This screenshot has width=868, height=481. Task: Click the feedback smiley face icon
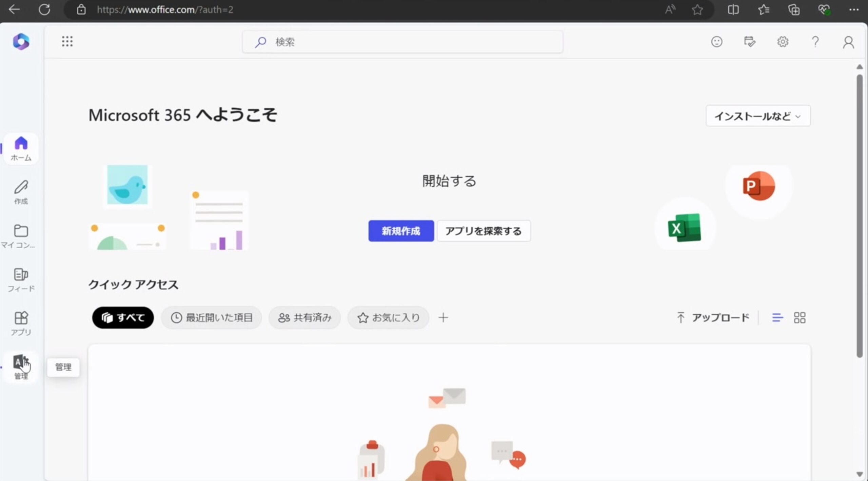[x=716, y=42]
